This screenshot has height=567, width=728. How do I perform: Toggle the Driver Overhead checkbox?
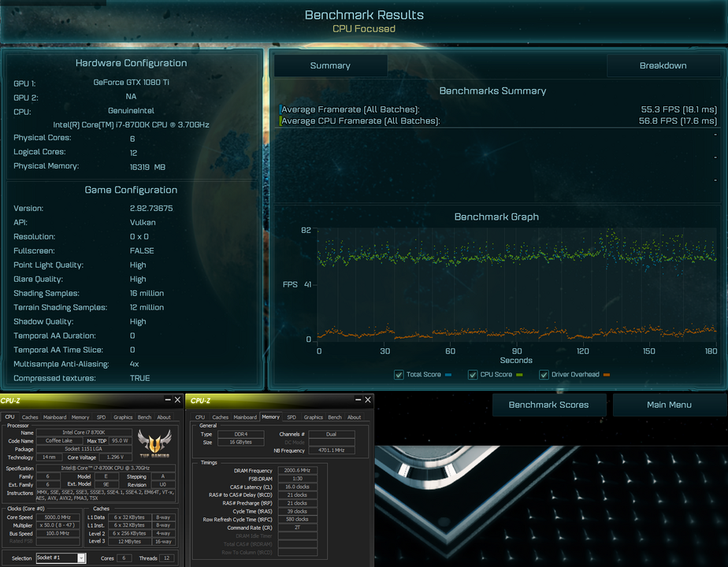click(544, 375)
